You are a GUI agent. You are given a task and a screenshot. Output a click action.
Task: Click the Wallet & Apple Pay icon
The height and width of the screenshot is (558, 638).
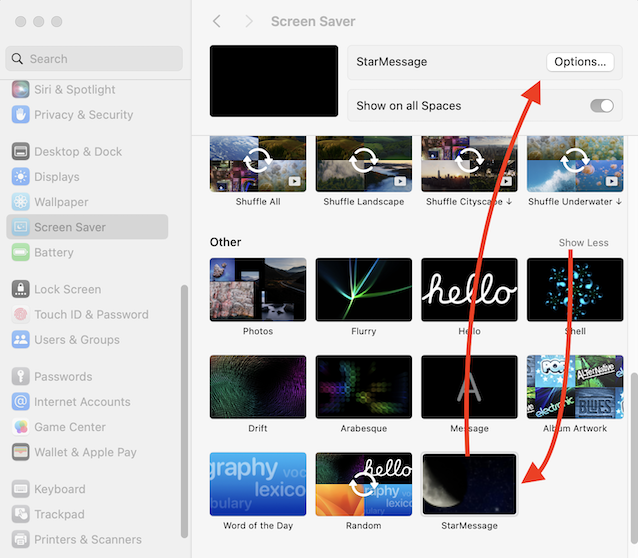(x=20, y=452)
